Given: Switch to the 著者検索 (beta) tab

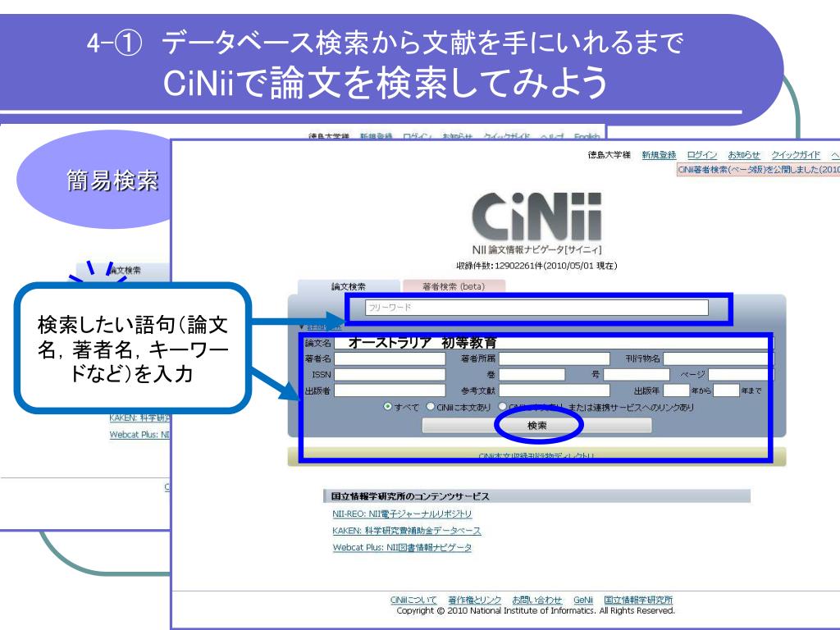Looking at the screenshot, I should coord(453,286).
